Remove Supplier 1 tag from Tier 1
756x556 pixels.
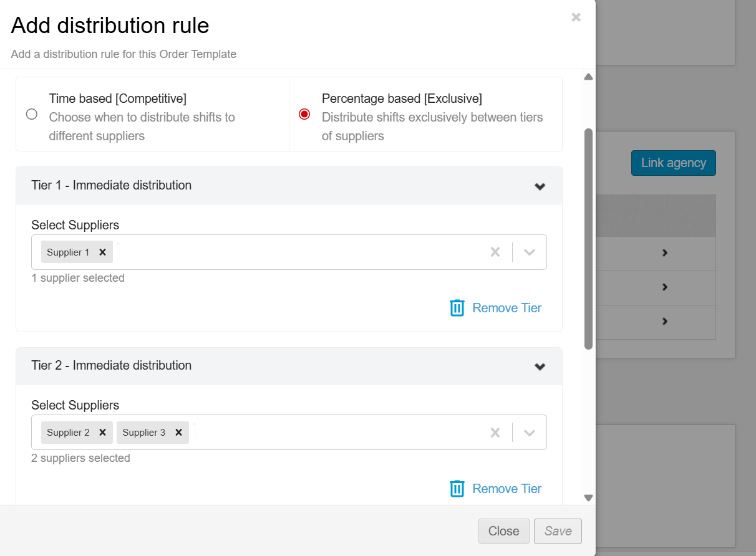pos(102,252)
